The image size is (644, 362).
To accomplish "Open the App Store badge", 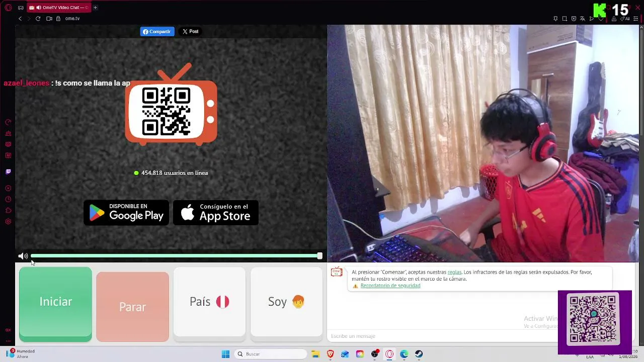I will tap(216, 213).
